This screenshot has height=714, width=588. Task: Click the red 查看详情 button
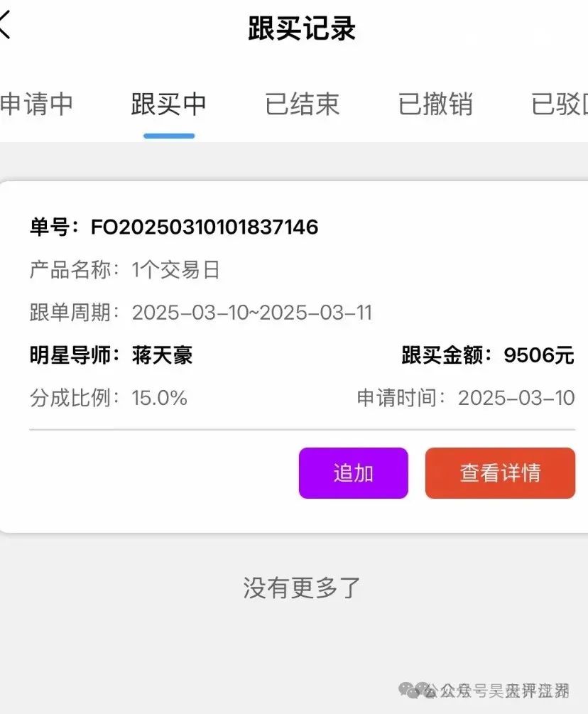tap(500, 472)
